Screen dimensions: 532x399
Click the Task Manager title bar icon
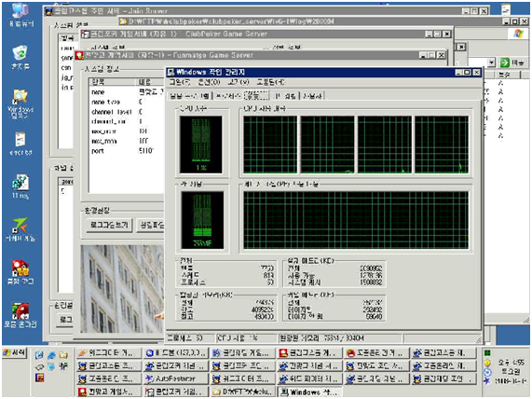[171, 72]
